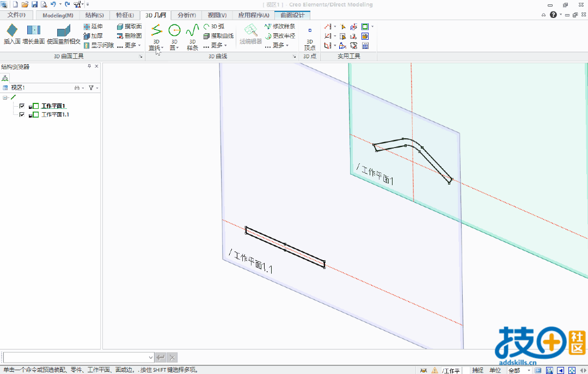This screenshot has height=374, width=588.
Task: Choose the 更改半径 (change radius) command
Action: [x=280, y=35]
